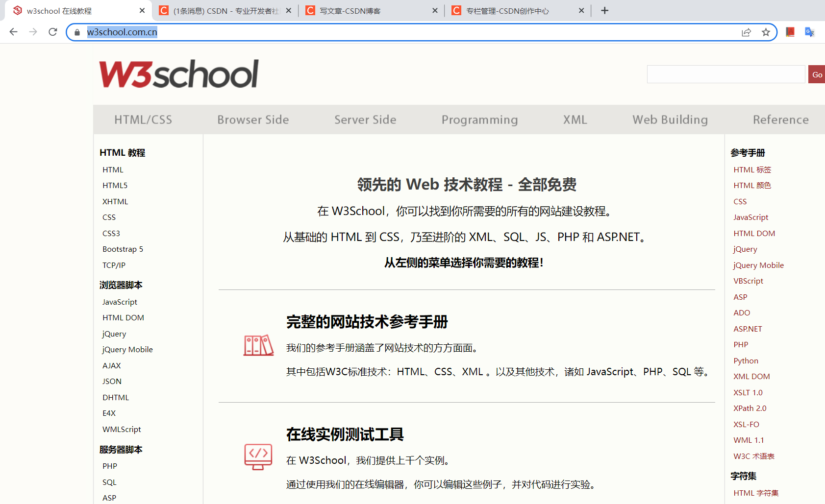Open the HTML 标签 reference link
The image size is (825, 504).
(x=752, y=170)
